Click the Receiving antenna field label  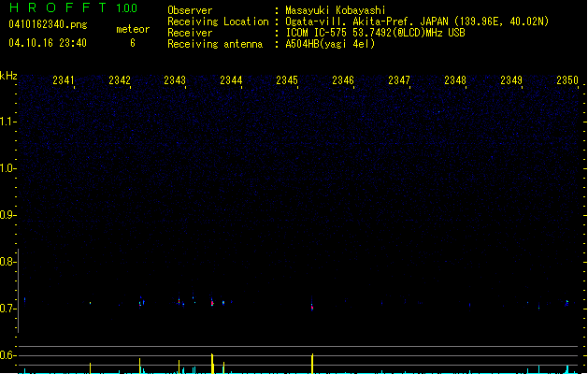[215, 44]
